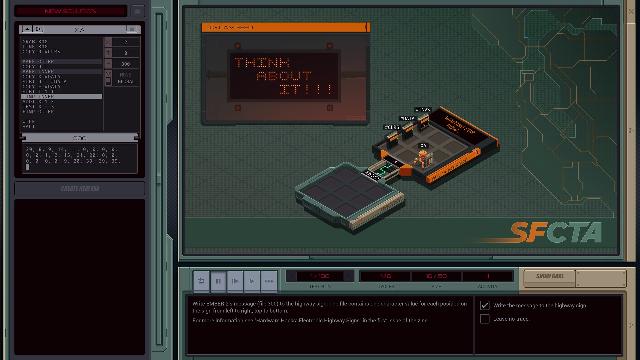The image size is (640, 360).
Task: Select the X register value in the EXA window
Action: [x=126, y=42]
